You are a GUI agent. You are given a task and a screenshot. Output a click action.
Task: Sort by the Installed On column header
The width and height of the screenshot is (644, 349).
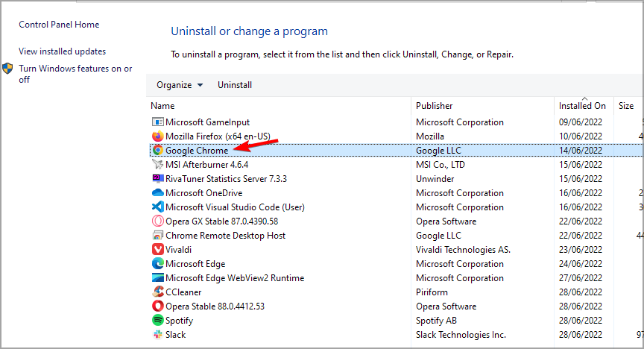(584, 106)
